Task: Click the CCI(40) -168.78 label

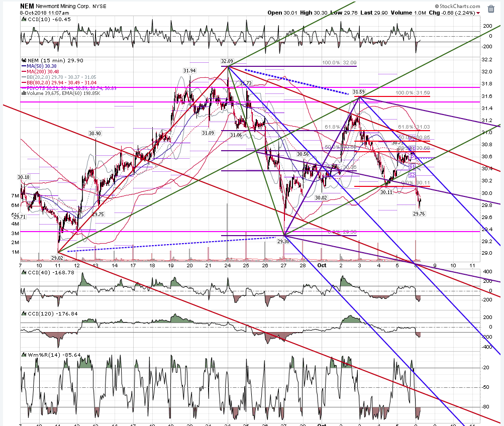Action: coord(51,272)
